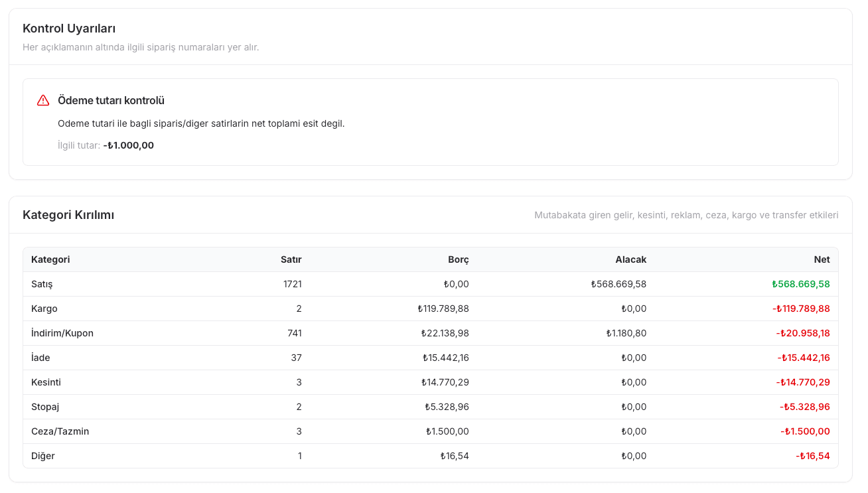Select the Stopaj category row
The width and height of the screenshot is (868, 493).
431,407
